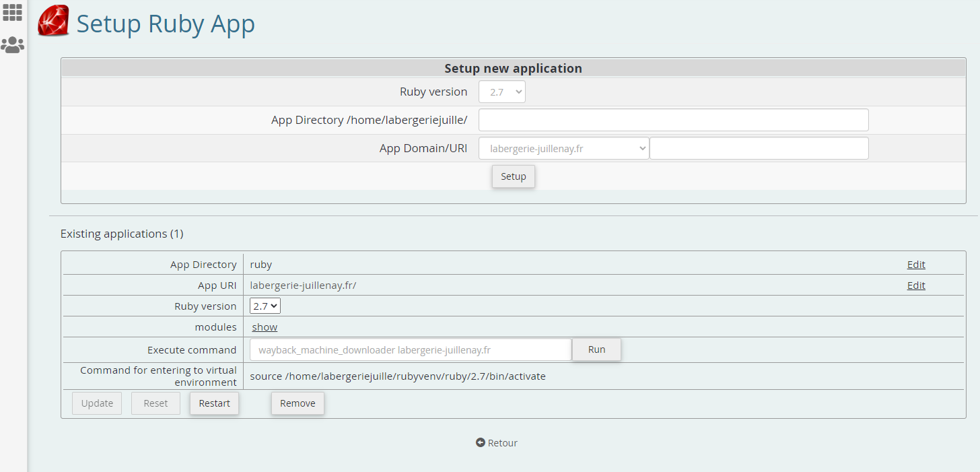
Task: Click the 'Setup new application' header
Action: pos(514,68)
